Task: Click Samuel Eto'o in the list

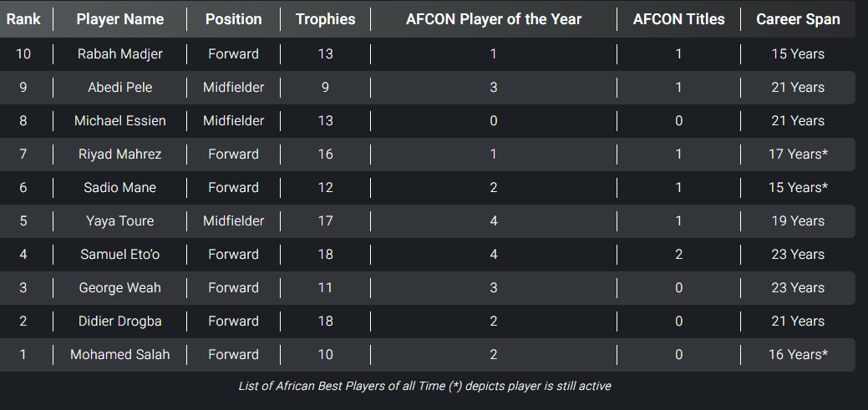Action: pos(119,255)
